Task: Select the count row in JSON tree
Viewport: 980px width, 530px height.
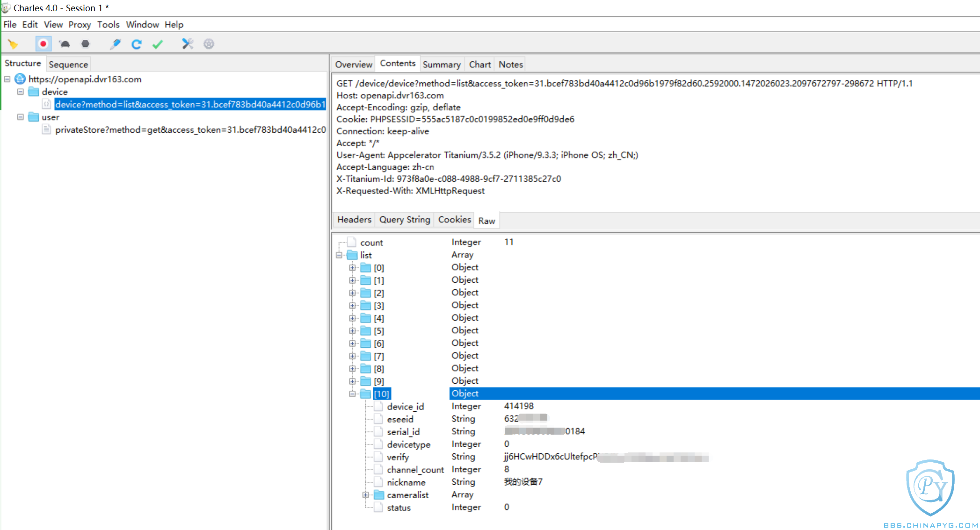Action: click(655, 242)
